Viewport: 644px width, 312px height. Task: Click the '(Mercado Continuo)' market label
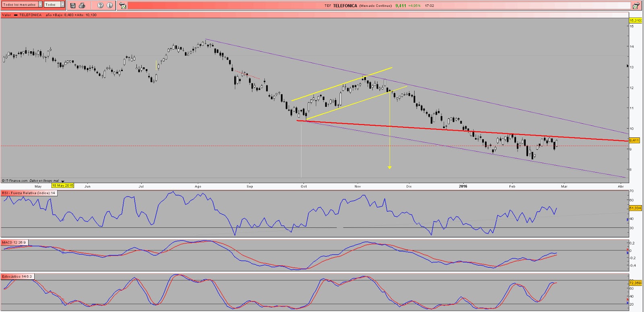(x=376, y=6)
